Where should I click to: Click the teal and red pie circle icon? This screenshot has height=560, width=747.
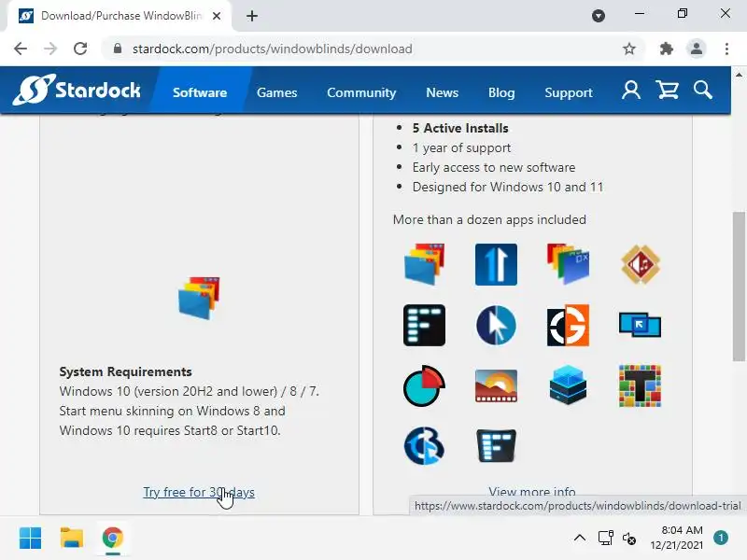pyautogui.click(x=424, y=385)
